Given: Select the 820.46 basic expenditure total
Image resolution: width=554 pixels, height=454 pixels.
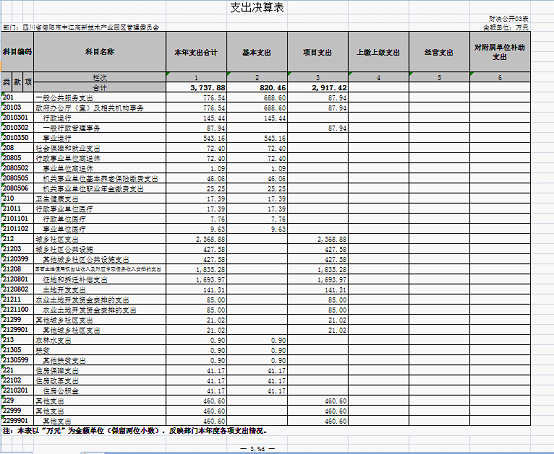Looking at the screenshot, I should click(257, 87).
